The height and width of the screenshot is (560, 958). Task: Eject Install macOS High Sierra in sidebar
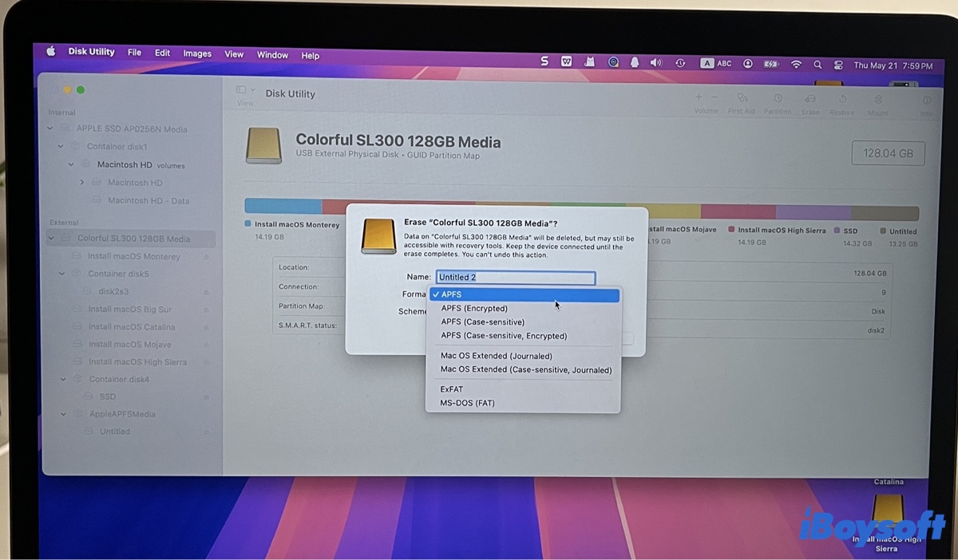206,362
